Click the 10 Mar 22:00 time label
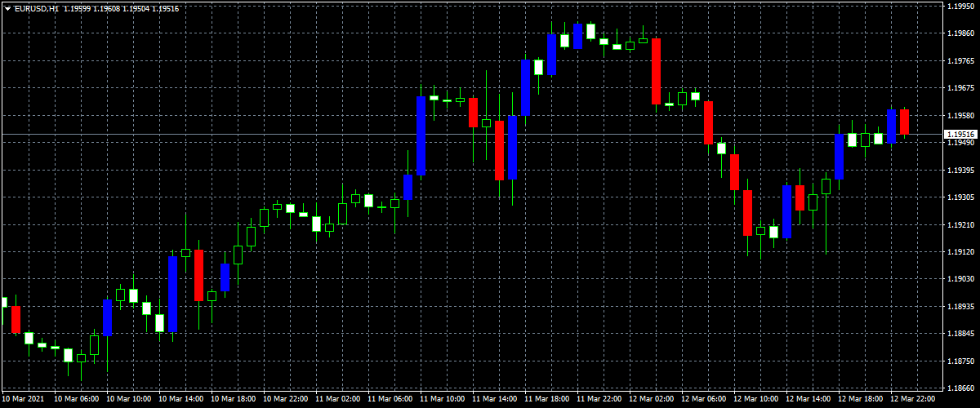Viewport: 980px width, 408px height. [287, 400]
